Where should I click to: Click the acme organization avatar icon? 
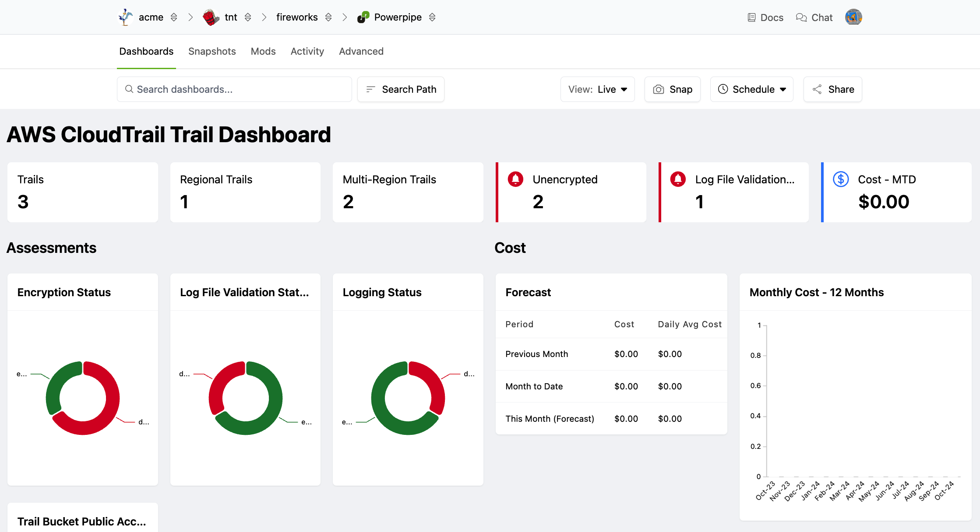[x=126, y=17]
